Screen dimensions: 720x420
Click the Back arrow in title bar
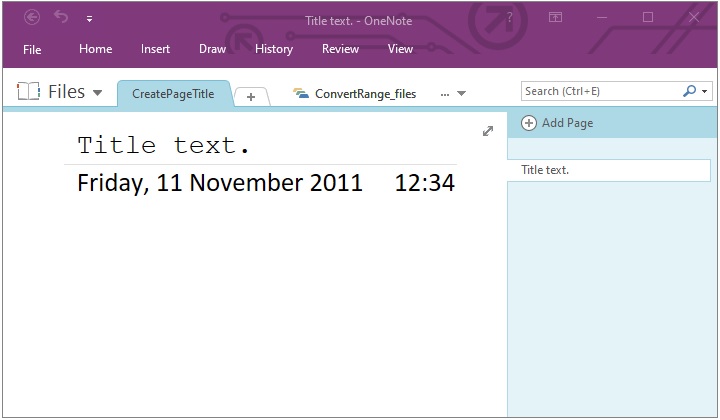tap(32, 17)
